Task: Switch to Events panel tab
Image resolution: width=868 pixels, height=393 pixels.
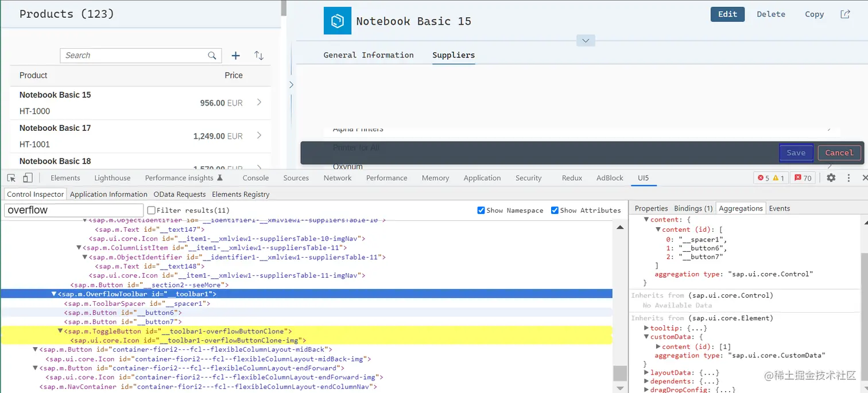Action: pyautogui.click(x=780, y=208)
